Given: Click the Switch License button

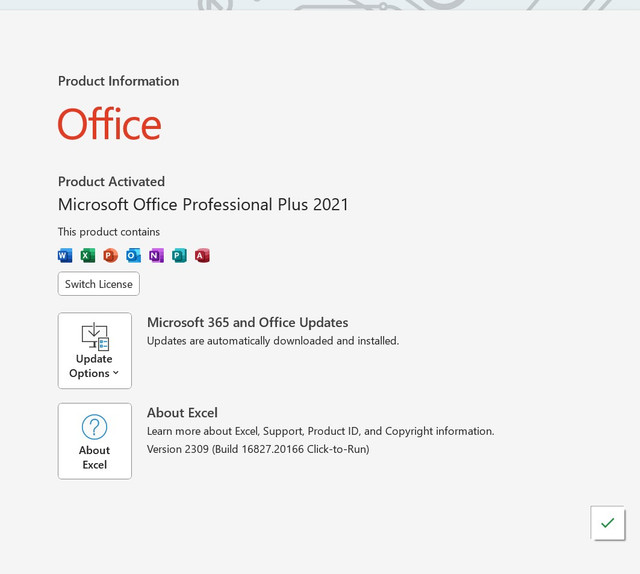Looking at the screenshot, I should (99, 284).
